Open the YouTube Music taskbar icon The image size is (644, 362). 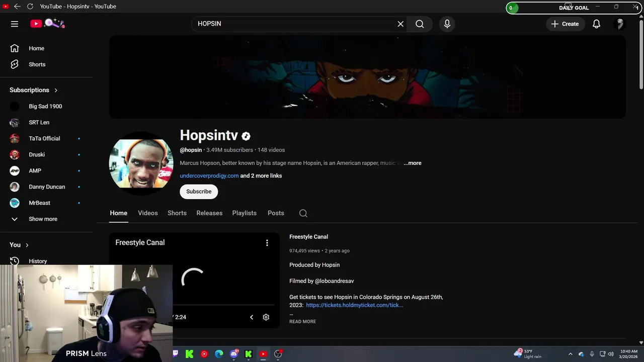coord(204,354)
